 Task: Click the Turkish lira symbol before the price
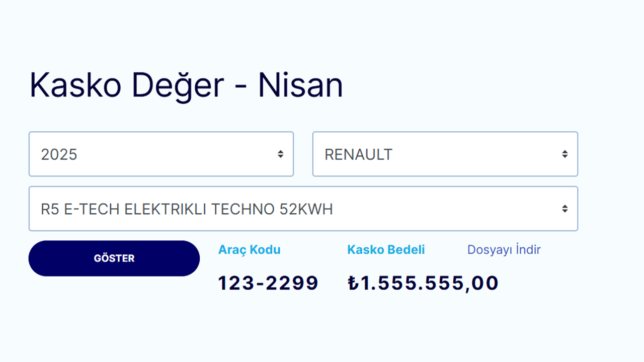pyautogui.click(x=353, y=284)
